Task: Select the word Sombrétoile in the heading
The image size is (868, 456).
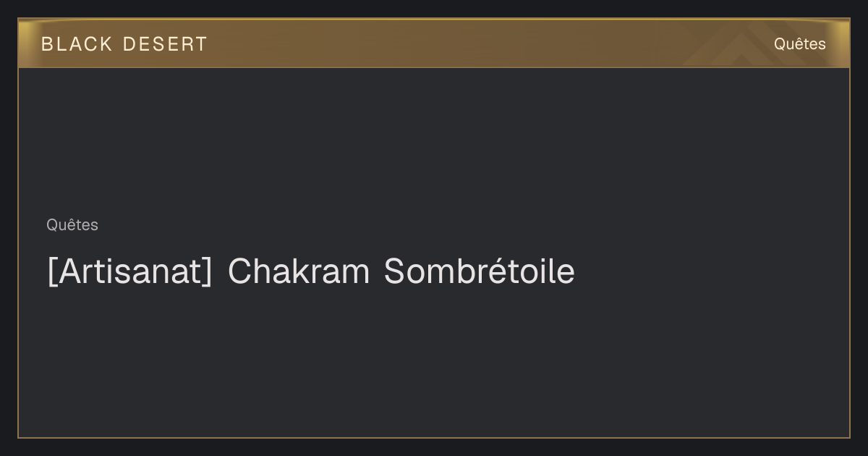Action: coord(480,271)
